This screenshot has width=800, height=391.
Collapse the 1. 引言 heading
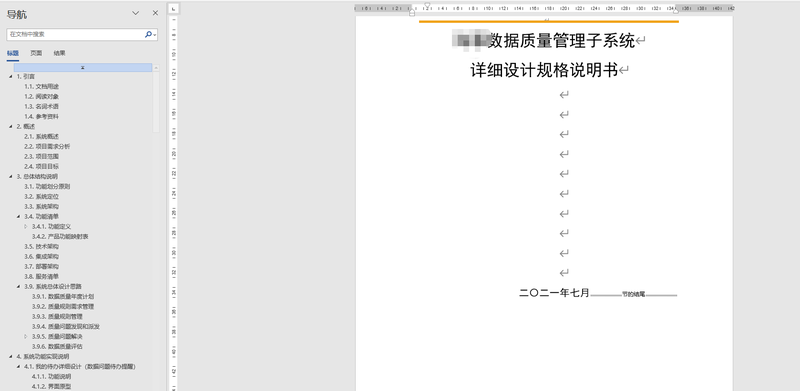click(x=11, y=77)
